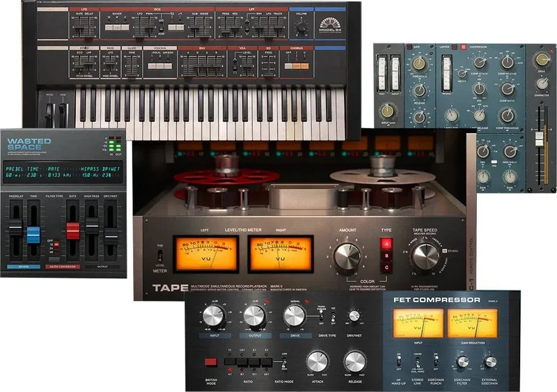Toggle the Gate enable button on channel strip
This screenshot has width=557, height=392.
coord(409,47)
